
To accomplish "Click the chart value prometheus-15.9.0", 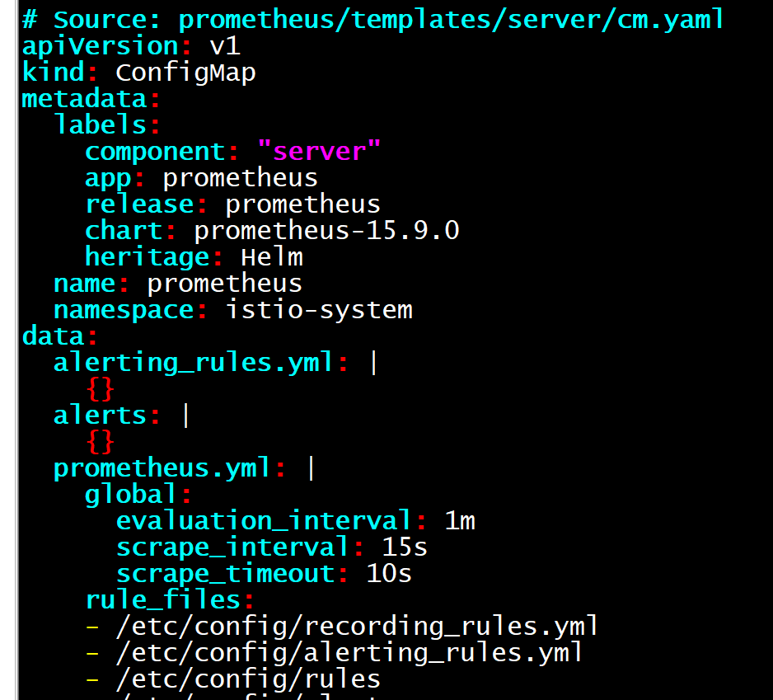I will click(327, 230).
